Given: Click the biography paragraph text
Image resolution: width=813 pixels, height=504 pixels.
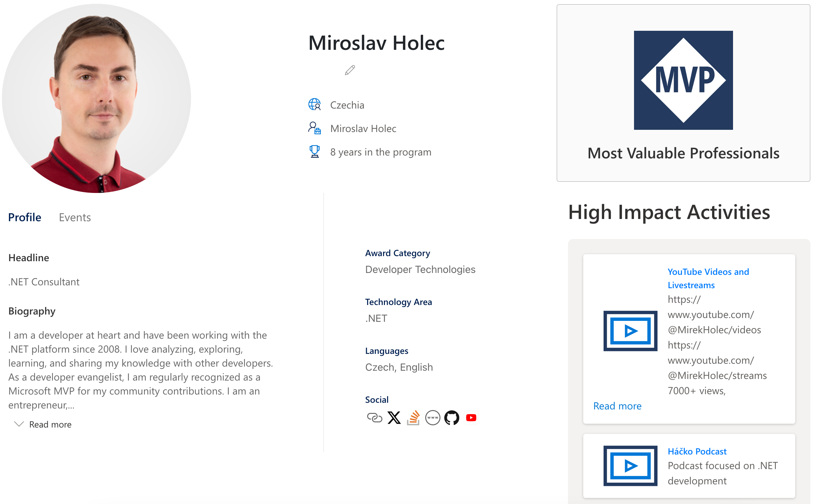Looking at the screenshot, I should coord(141,370).
